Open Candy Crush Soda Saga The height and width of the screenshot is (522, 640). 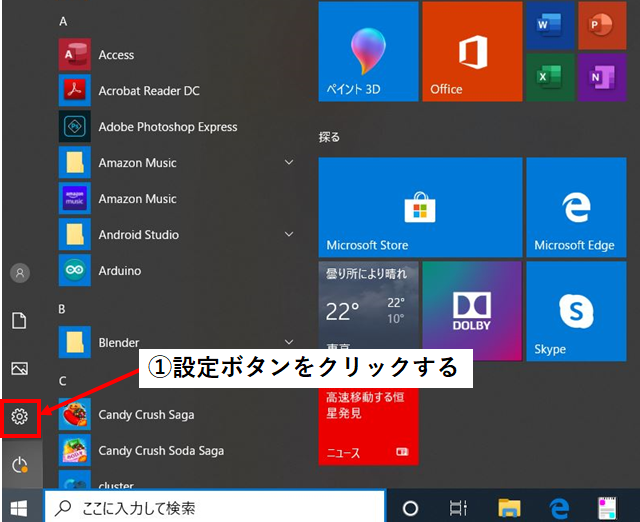coord(176,451)
